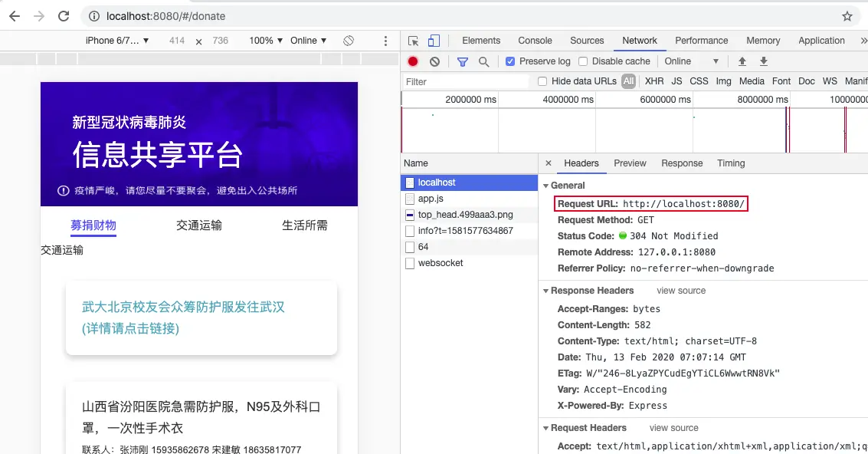Viewport: 868px width, 454px height.
Task: Rotate the device viewport icon
Action: [349, 41]
